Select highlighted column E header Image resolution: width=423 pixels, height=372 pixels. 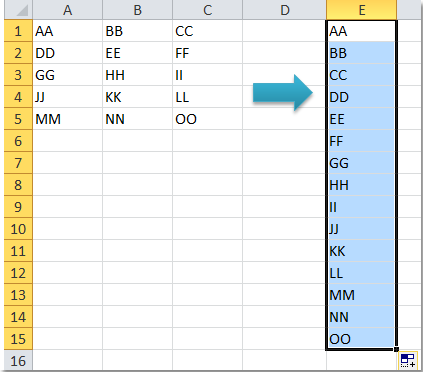(362, 10)
